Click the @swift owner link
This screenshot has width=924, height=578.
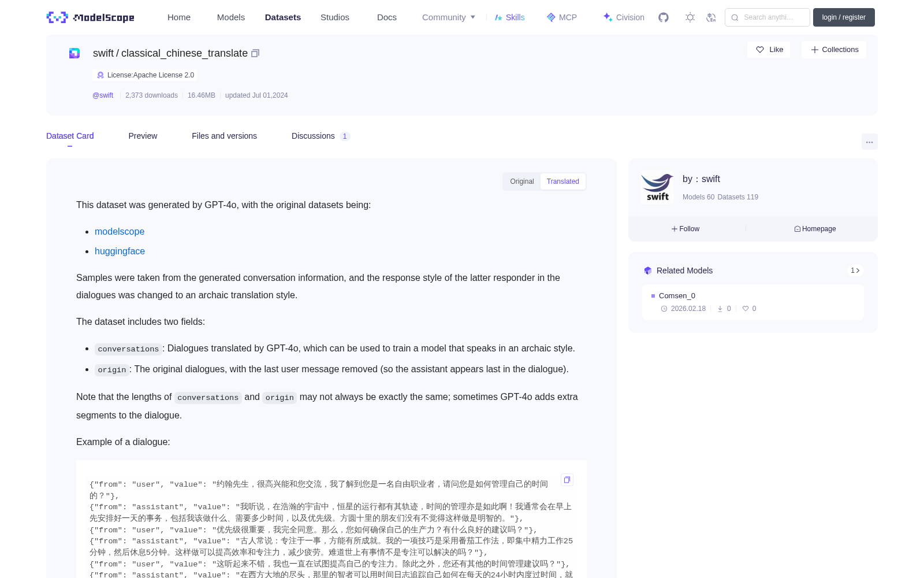coord(103,95)
